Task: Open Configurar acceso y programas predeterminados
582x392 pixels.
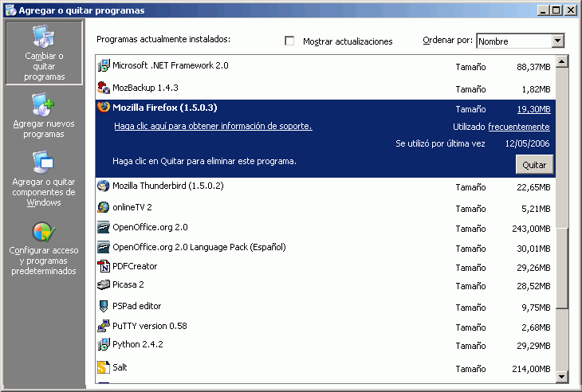Action: [44, 249]
